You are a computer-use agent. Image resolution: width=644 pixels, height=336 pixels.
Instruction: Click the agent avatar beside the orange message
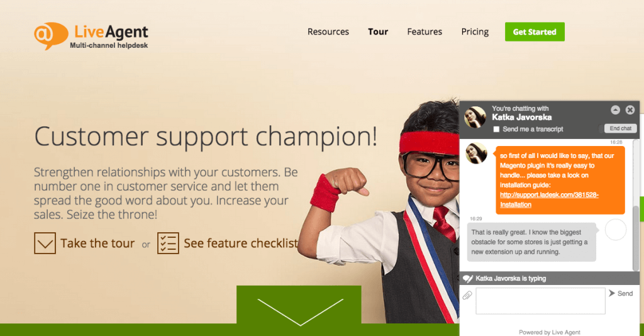click(477, 153)
